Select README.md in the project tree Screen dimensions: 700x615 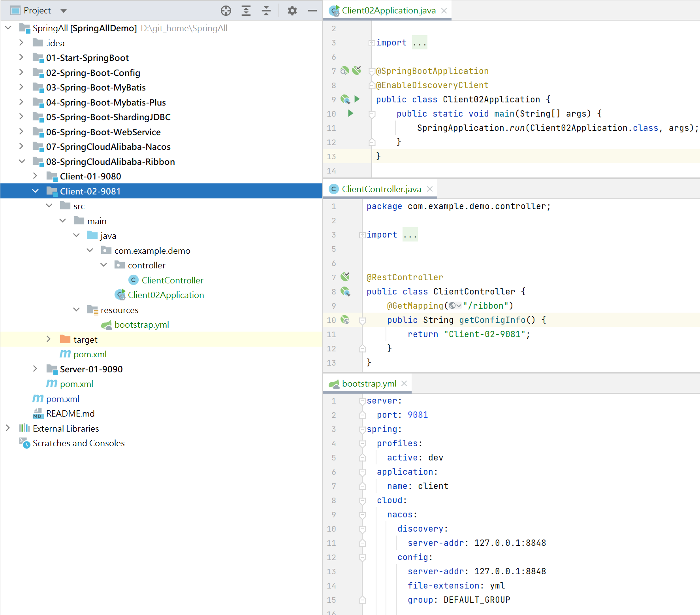point(70,414)
